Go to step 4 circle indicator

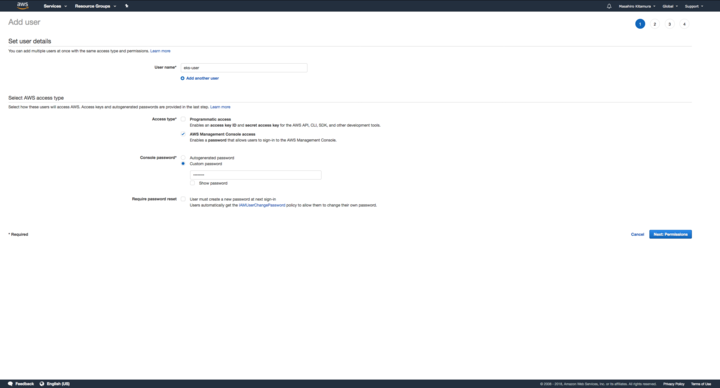click(x=684, y=24)
